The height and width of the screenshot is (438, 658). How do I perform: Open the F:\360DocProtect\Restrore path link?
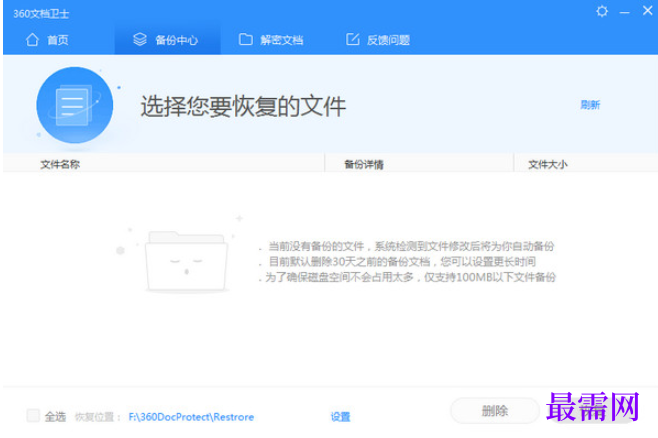191,417
